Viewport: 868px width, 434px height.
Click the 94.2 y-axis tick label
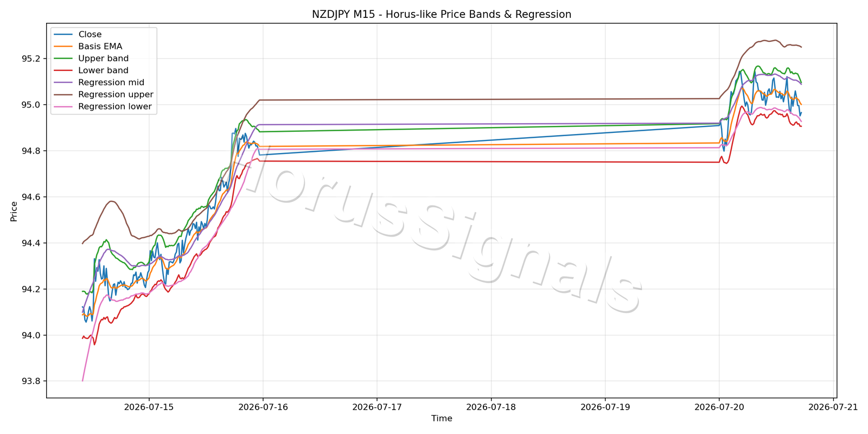pos(30,289)
